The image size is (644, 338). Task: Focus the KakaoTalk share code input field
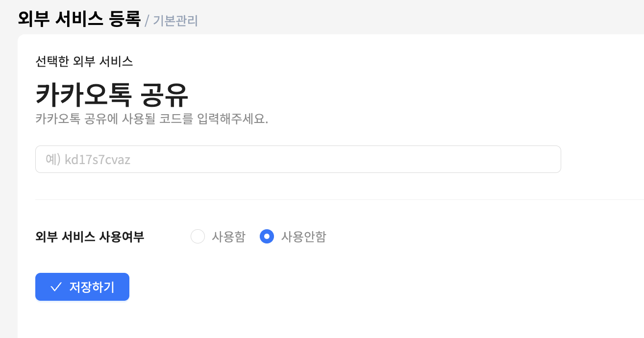click(298, 159)
